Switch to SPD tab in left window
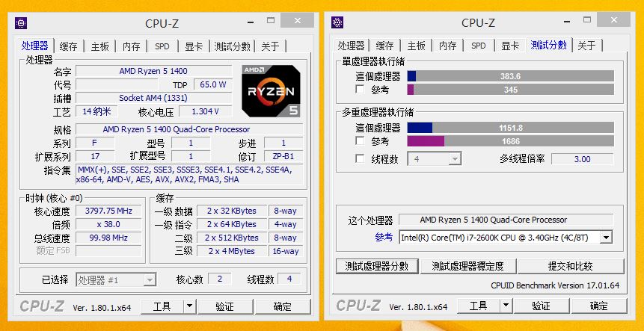 pos(162,46)
